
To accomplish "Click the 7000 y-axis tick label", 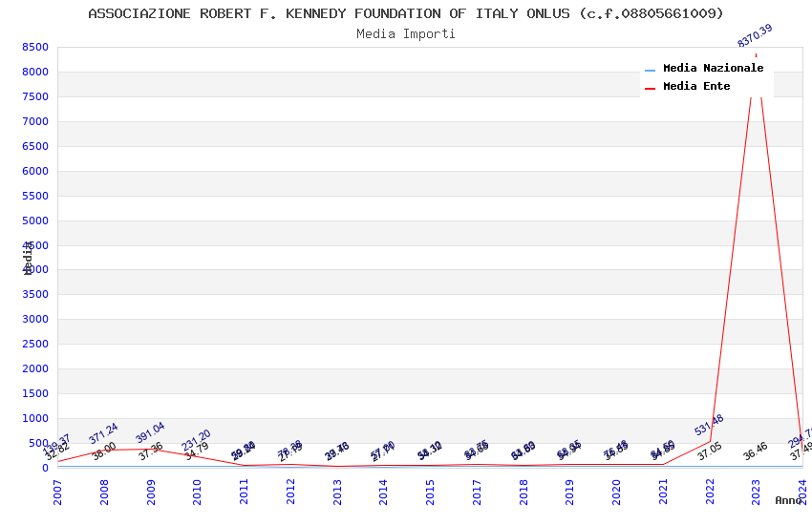I will tap(35, 121).
